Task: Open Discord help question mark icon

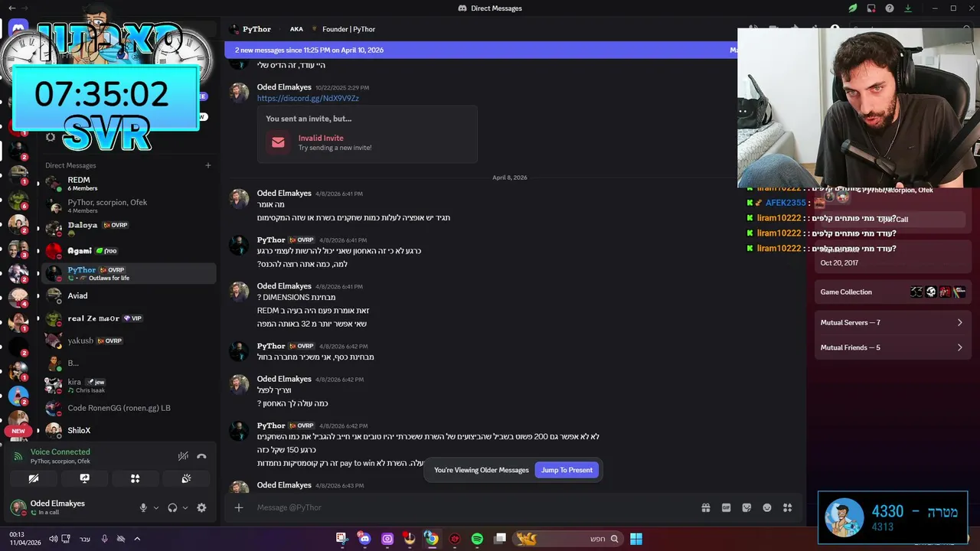Action: pos(890,8)
